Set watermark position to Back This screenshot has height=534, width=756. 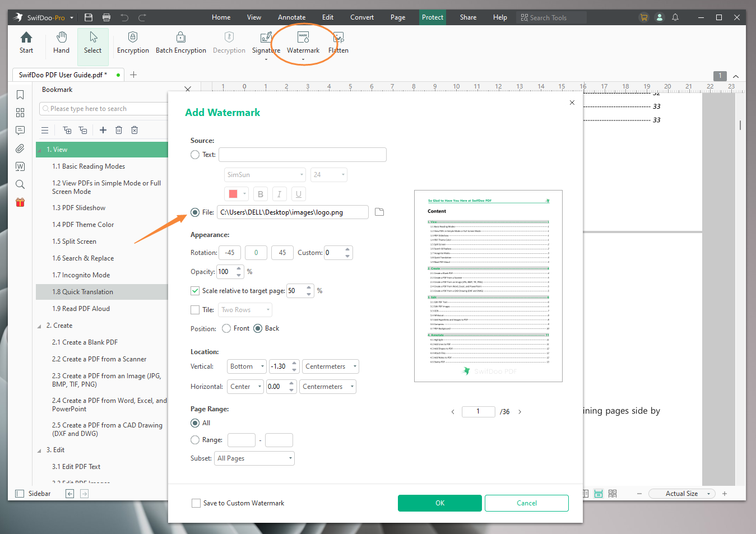(x=258, y=328)
